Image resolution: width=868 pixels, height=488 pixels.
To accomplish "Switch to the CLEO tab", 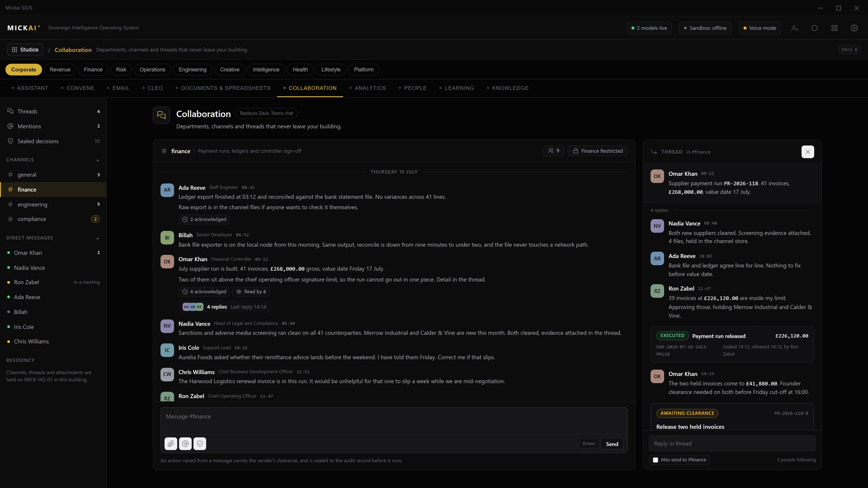I will pos(153,88).
